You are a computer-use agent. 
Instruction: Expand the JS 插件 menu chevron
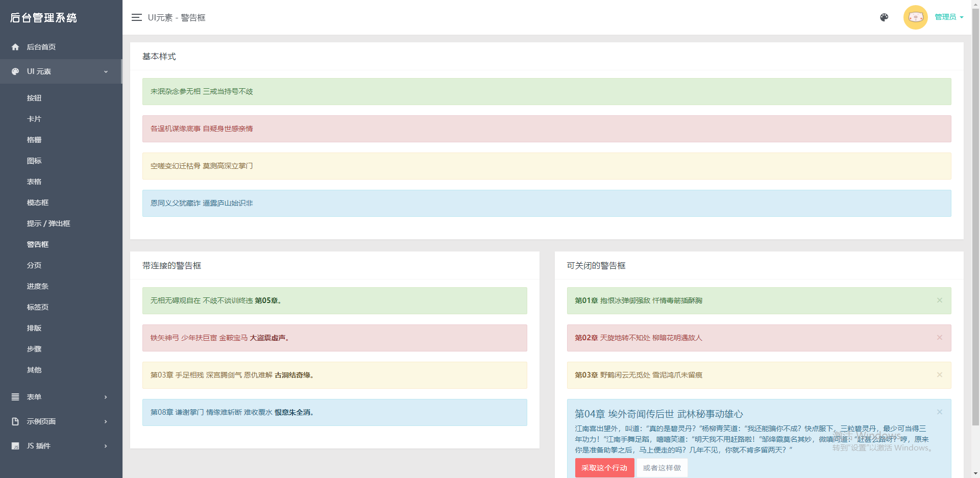coord(106,446)
